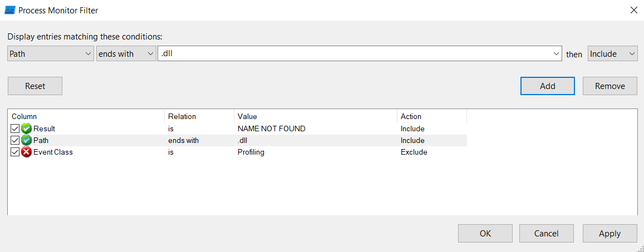Viewport: 644px width, 252px height.
Task: Open the value history dropdown arrow
Action: point(557,54)
